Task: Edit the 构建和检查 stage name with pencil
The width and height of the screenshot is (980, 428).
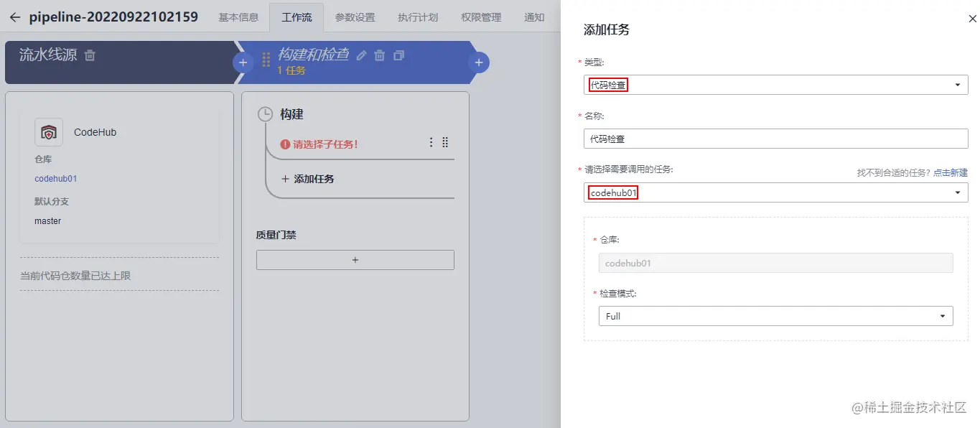Action: point(362,55)
